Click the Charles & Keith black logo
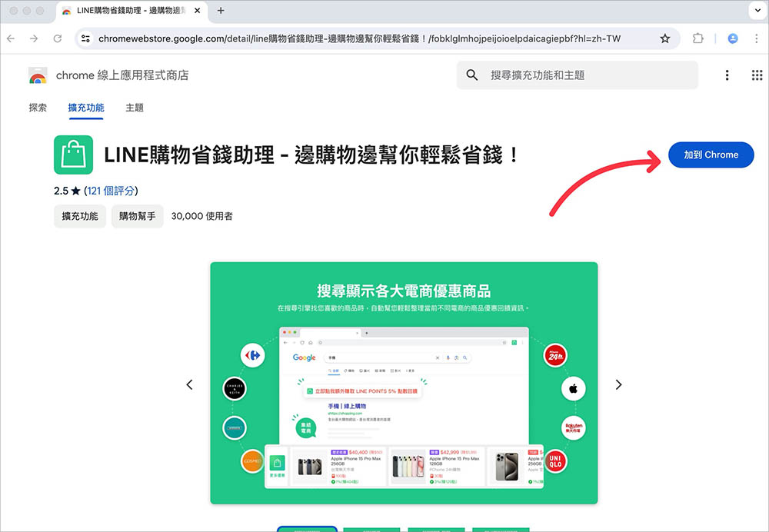The image size is (769, 532). [235, 389]
